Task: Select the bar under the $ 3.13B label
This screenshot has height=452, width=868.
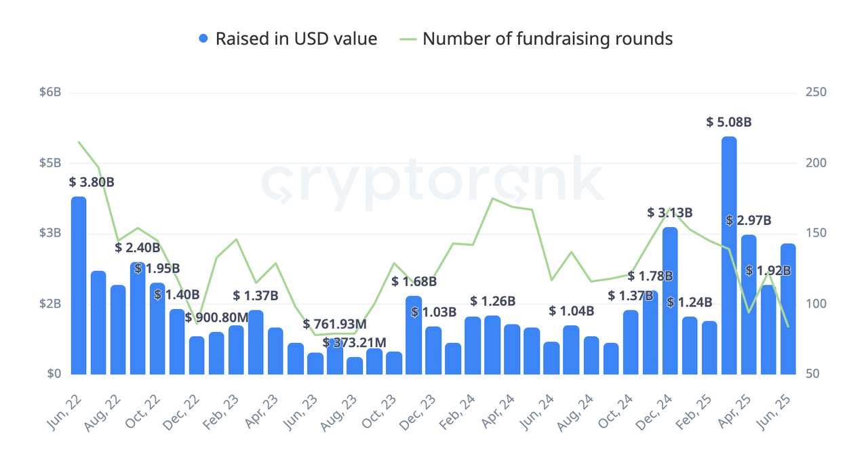Action: coord(670,300)
